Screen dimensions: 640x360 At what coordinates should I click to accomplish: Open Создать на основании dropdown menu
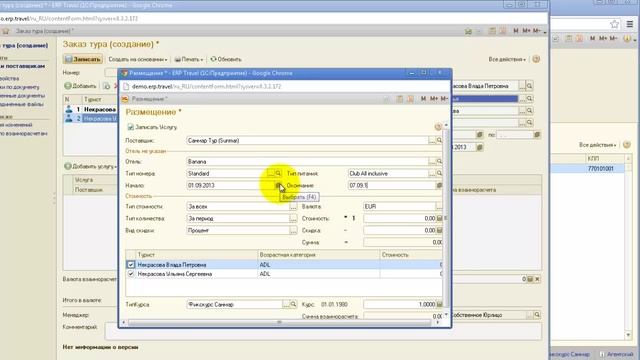[138, 59]
